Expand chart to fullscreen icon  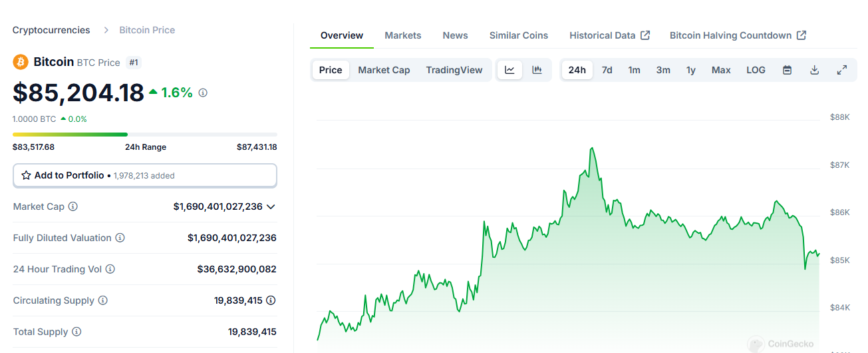coord(841,70)
